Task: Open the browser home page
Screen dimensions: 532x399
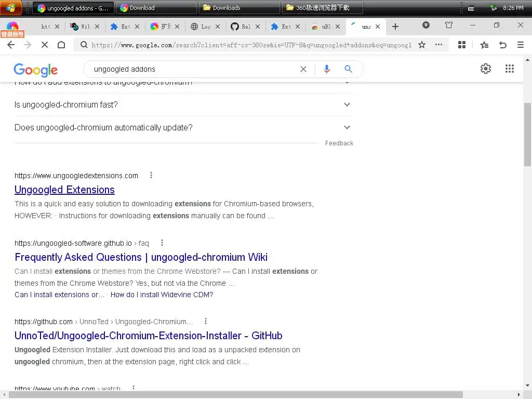Action: (61, 45)
